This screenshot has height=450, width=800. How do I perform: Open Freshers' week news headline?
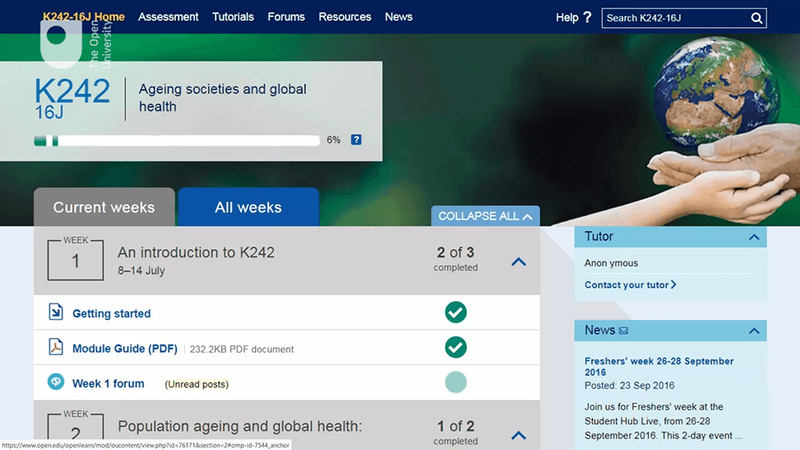point(659,366)
